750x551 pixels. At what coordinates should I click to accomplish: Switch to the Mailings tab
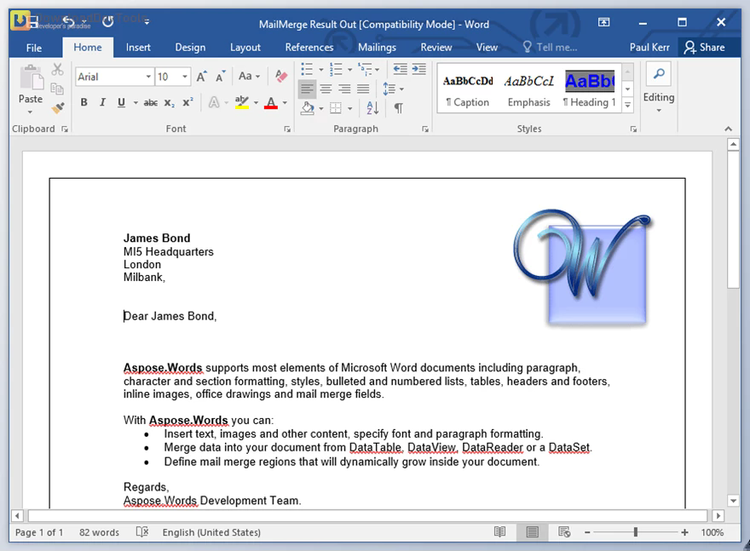[377, 47]
